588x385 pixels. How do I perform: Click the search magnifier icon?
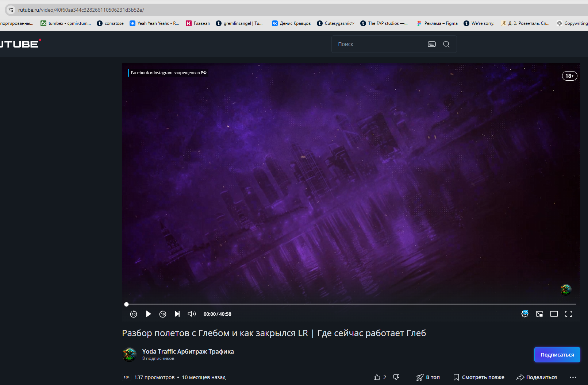[446, 44]
